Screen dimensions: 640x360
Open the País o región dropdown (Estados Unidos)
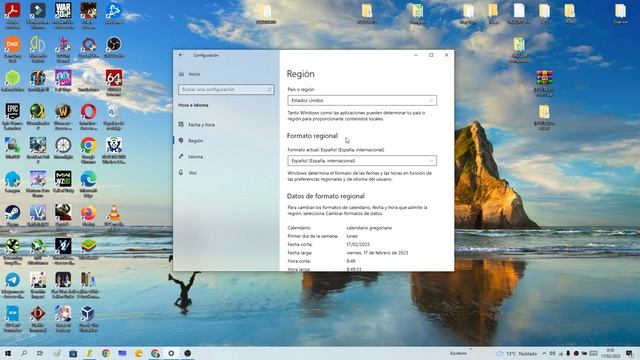pyautogui.click(x=362, y=100)
